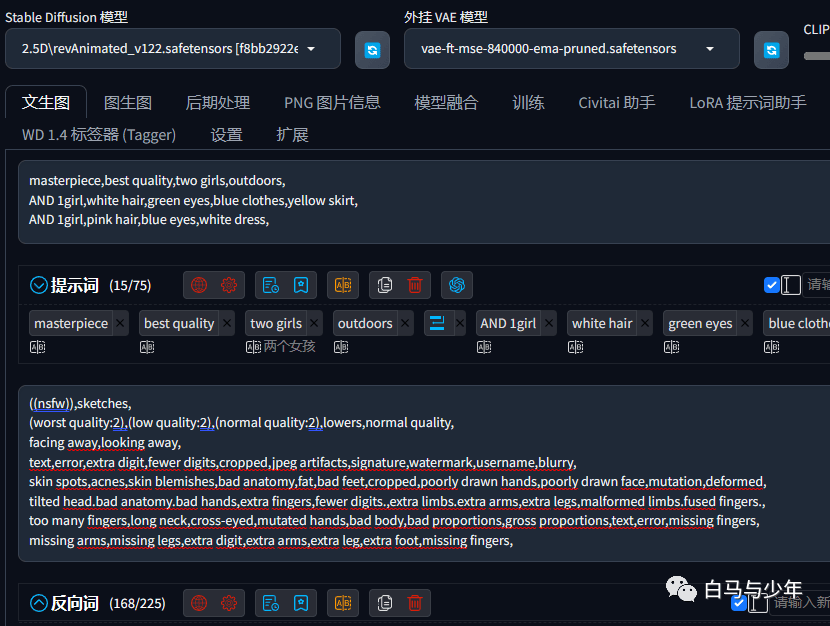Click the positive prompt text area
This screenshot has width=830, height=626.
coord(423,202)
